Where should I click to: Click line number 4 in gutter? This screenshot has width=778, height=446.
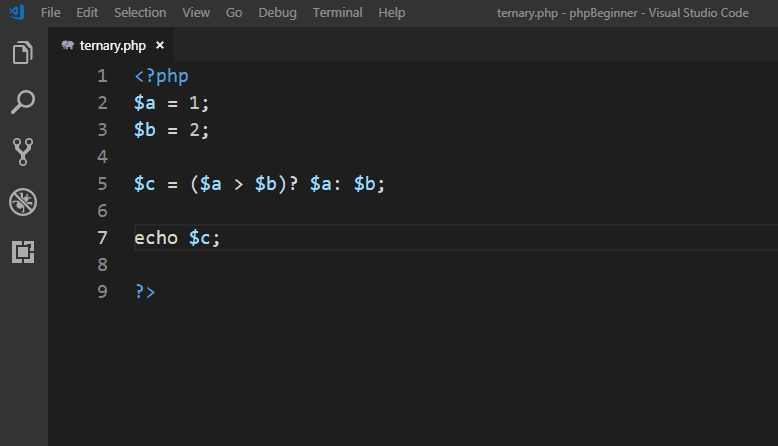(102, 157)
